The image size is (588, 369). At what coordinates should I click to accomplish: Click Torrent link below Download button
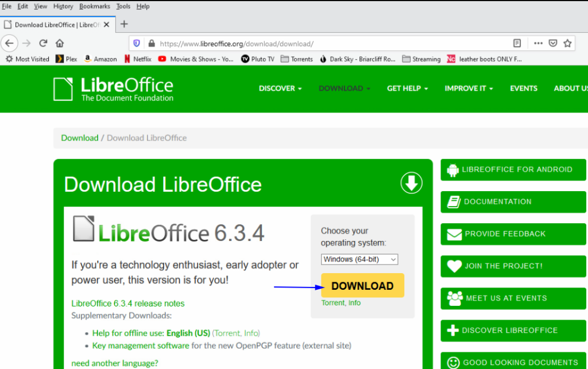click(x=333, y=302)
